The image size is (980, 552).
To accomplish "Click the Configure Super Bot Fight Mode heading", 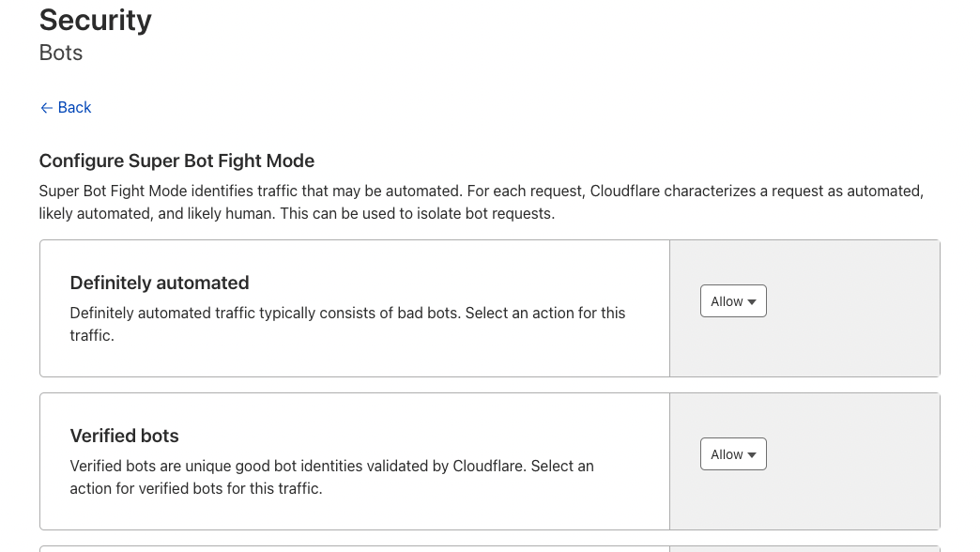I will 176,161.
